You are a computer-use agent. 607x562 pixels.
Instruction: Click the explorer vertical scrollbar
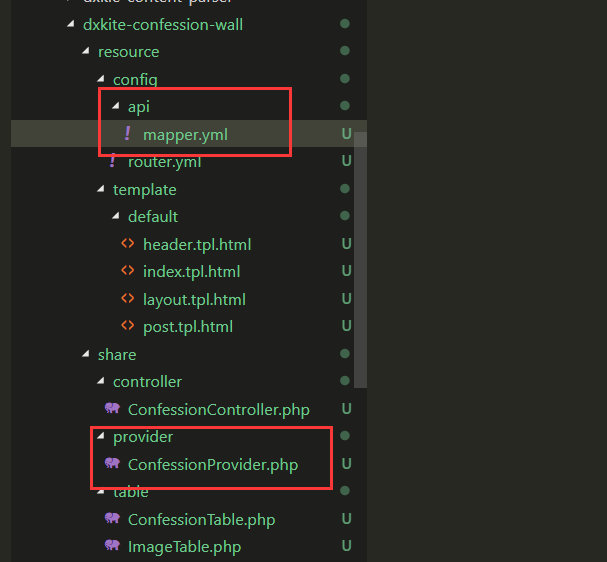tap(360, 258)
